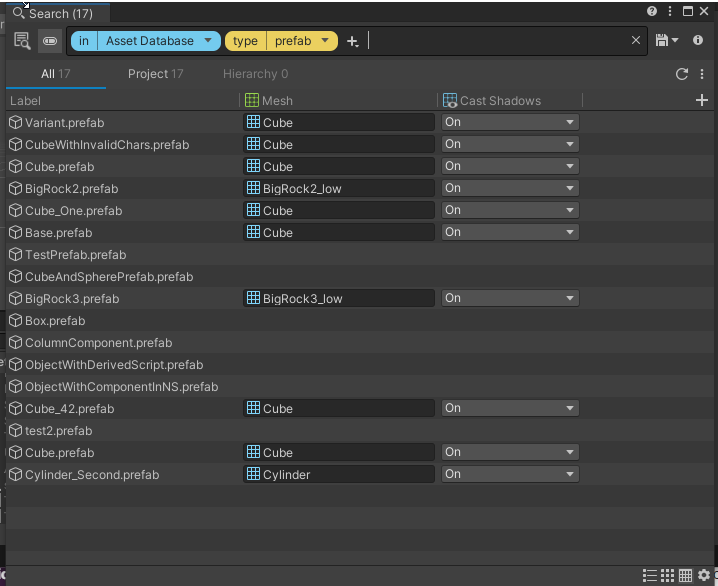718x586 pixels.
Task: Open the save search icon menu
Action: pyautogui.click(x=666, y=41)
